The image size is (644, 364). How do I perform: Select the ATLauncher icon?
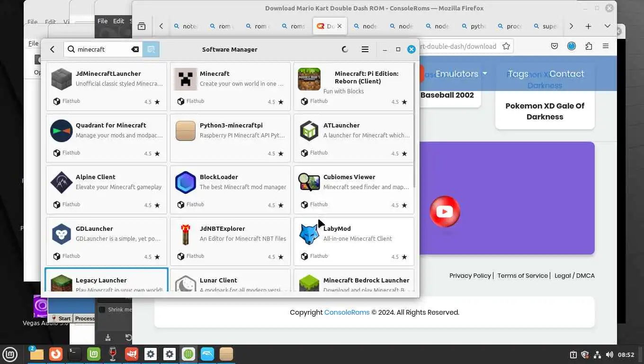pyautogui.click(x=309, y=131)
